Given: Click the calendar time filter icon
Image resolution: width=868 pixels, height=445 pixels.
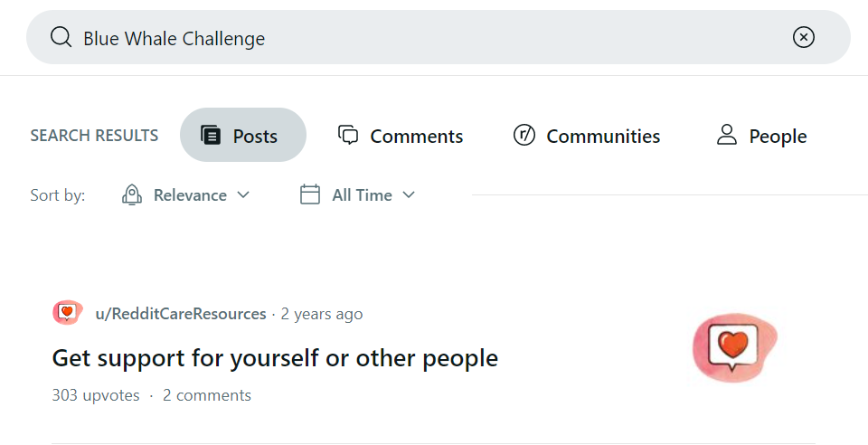Looking at the screenshot, I should coord(310,194).
